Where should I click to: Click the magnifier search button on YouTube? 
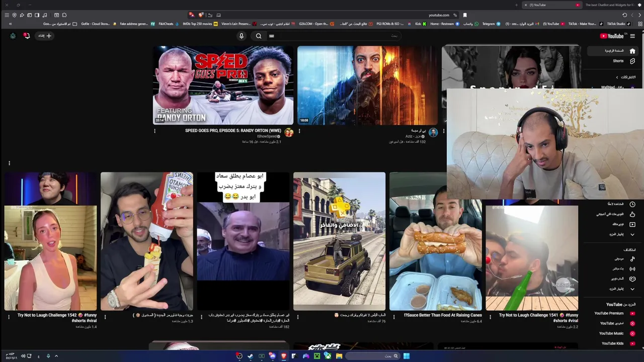point(259,36)
